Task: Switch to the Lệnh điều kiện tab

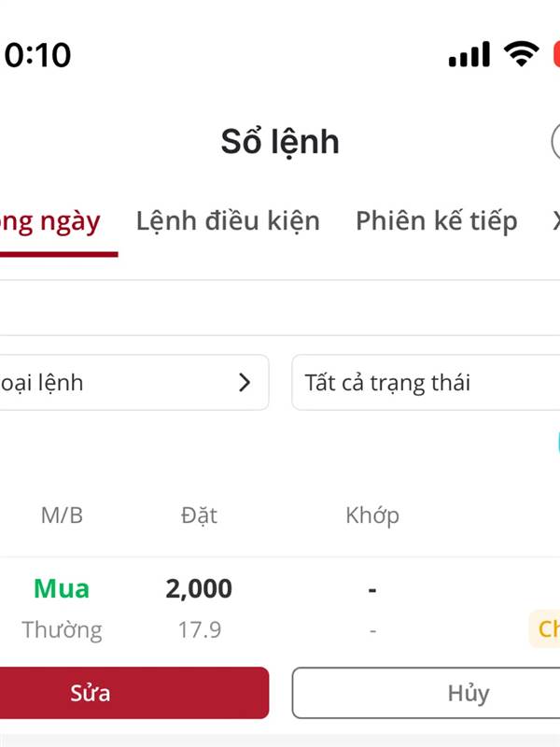Action: 228,221
